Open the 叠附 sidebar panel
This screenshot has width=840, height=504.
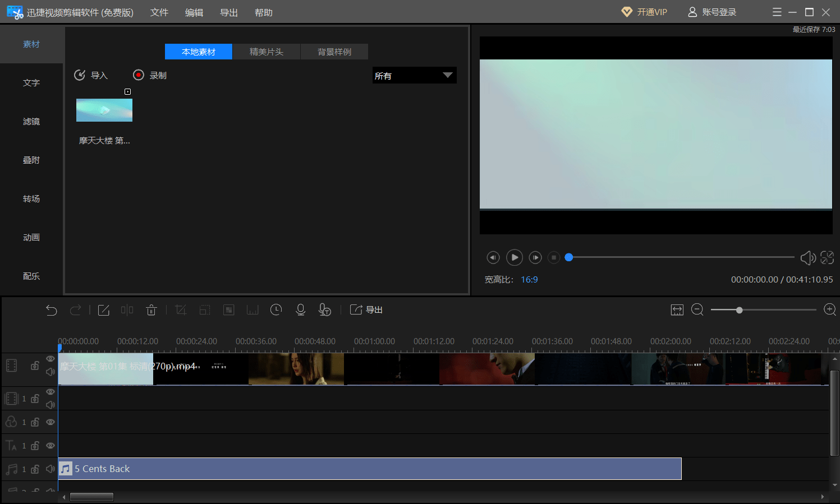tap(31, 160)
